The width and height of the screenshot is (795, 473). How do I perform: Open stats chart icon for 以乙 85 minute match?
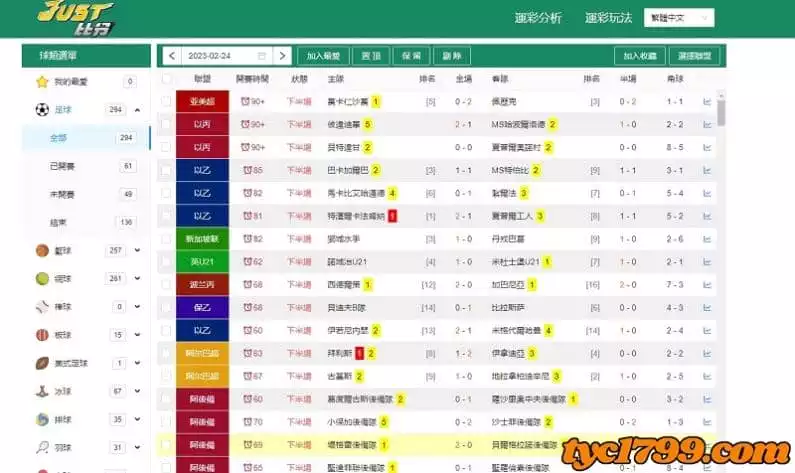[707, 170]
